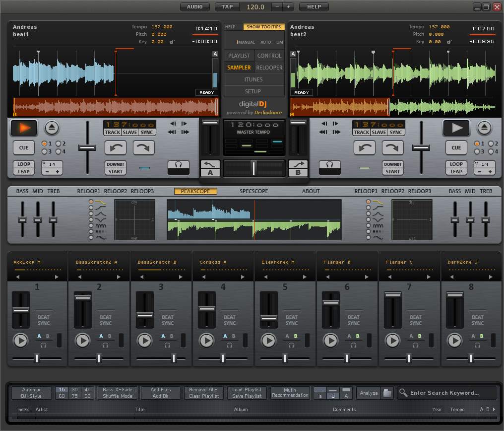Click deck A's clockwise curved arrow button

pos(144,147)
